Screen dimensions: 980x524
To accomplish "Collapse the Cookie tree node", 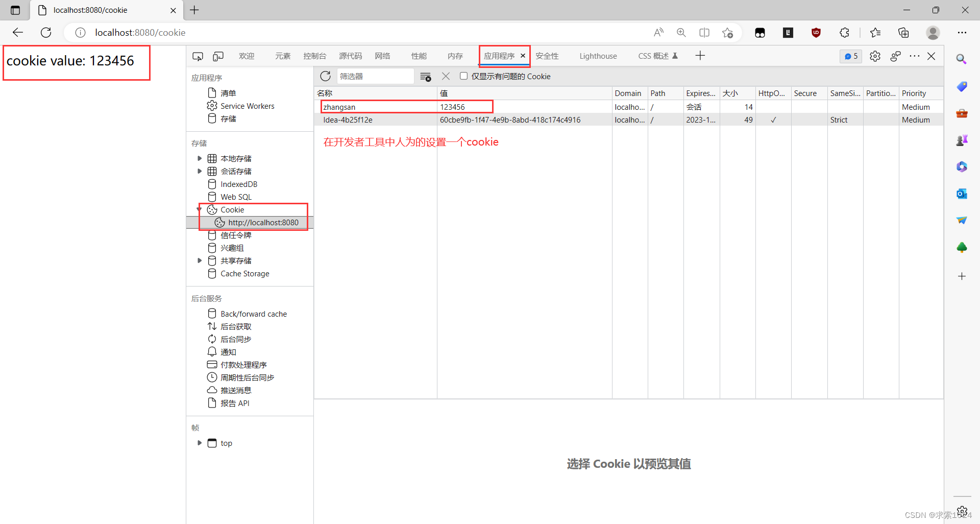I will point(200,210).
